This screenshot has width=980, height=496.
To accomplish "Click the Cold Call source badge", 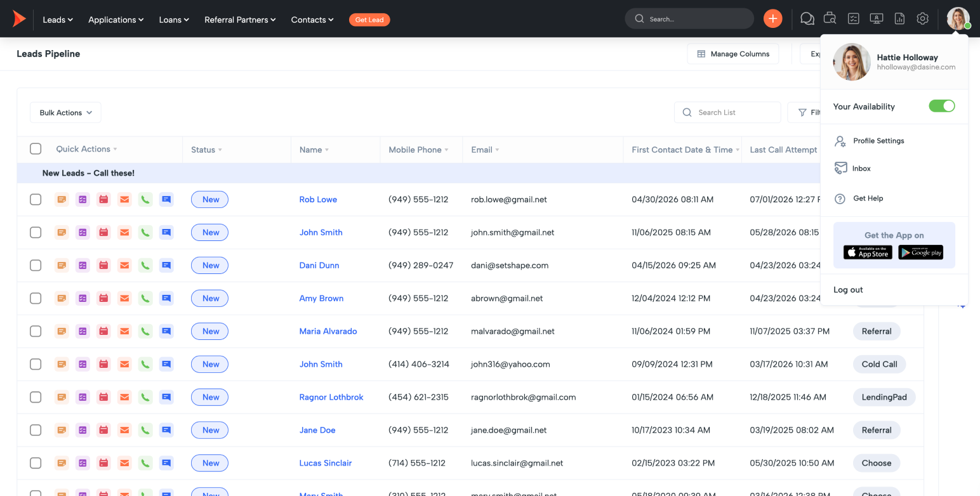I will [x=879, y=364].
